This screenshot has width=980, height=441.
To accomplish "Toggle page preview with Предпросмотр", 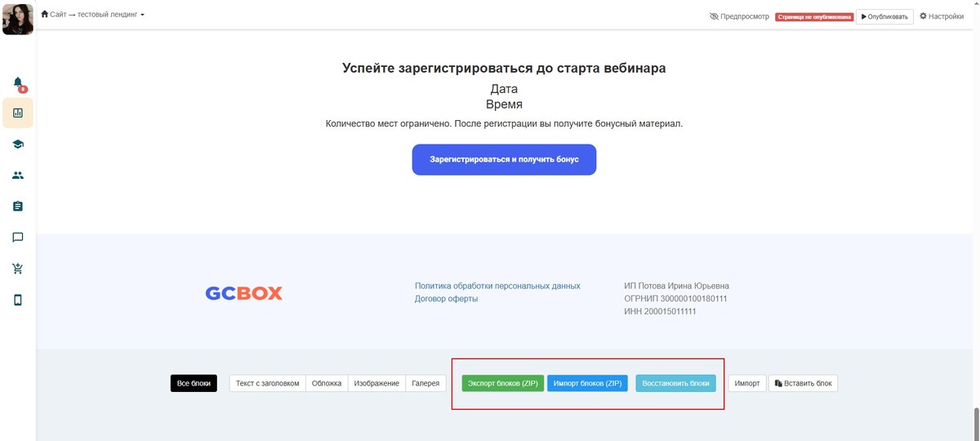I will tap(739, 16).
